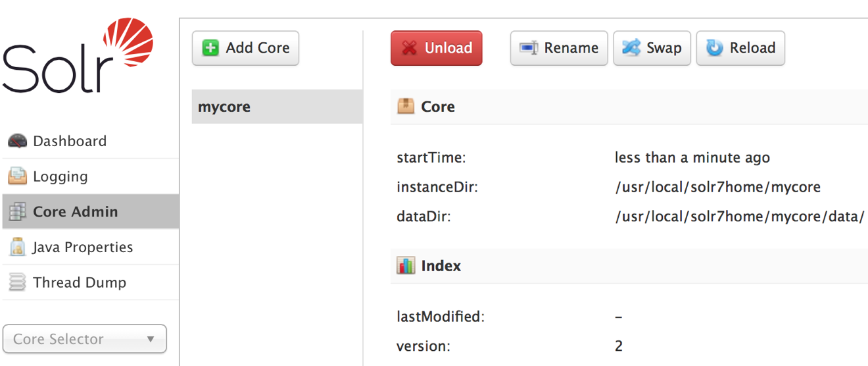Click the Index section bar chart icon
This screenshot has width=868, height=366.
406,265
